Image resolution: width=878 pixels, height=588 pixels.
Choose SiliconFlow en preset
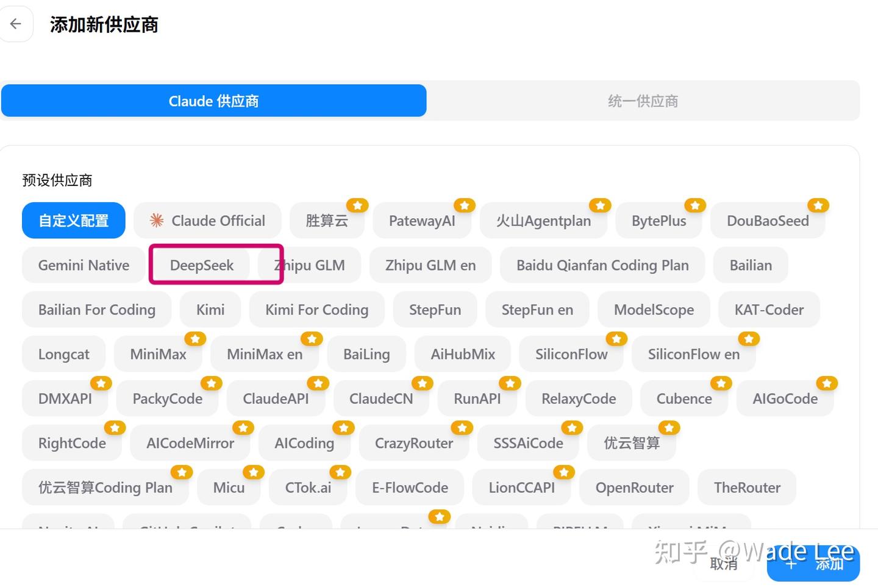pos(693,354)
